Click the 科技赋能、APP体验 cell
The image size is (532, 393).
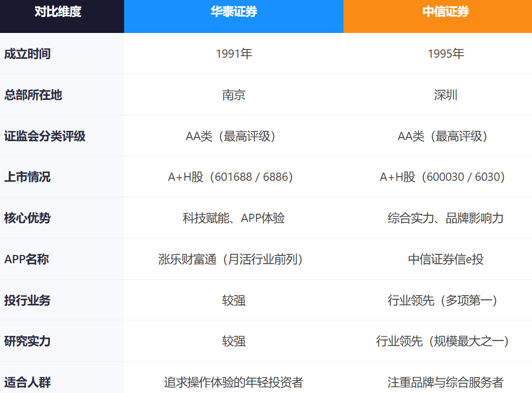pyautogui.click(x=234, y=218)
